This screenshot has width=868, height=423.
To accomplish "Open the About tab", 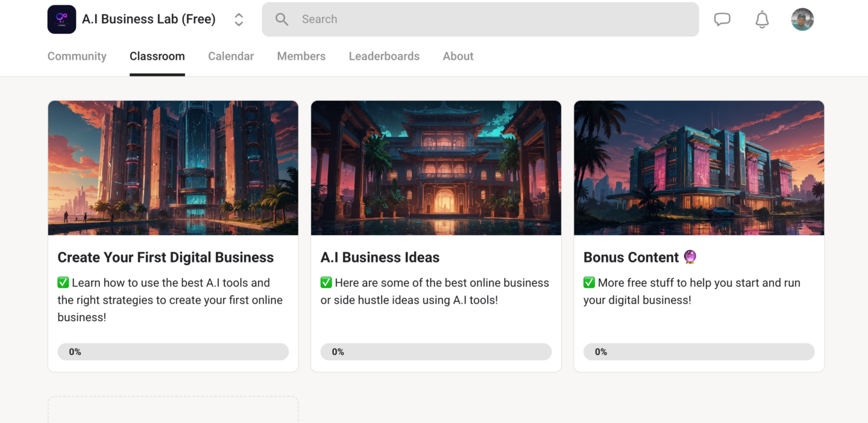I will [458, 56].
